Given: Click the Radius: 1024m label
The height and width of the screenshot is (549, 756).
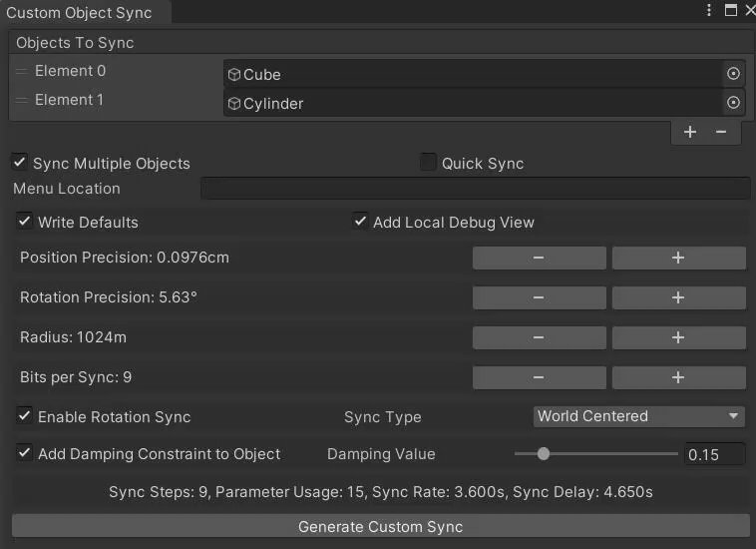Looking at the screenshot, I should point(73,337).
